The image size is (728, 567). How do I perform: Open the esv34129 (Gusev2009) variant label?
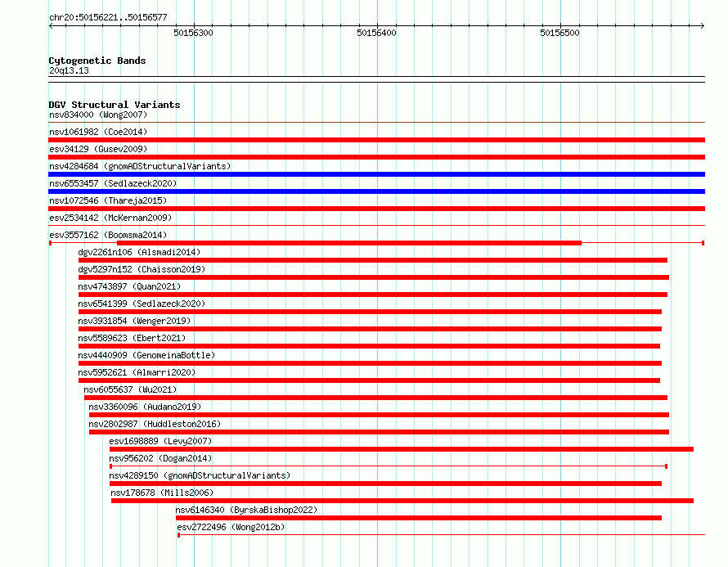(x=98, y=149)
